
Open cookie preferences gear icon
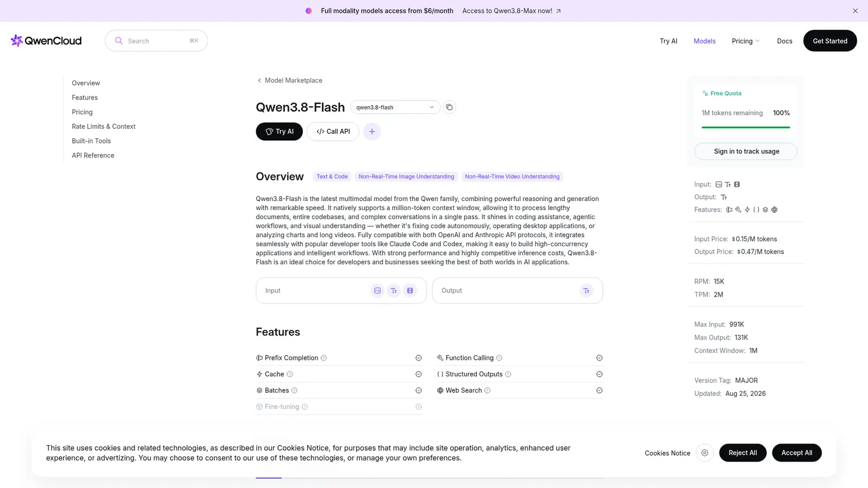[705, 453]
